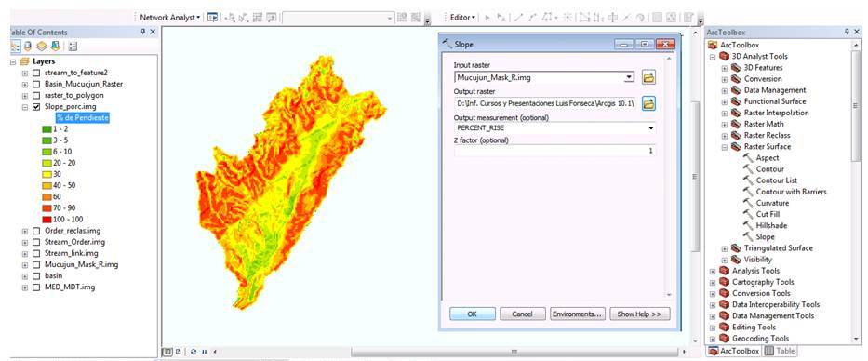The height and width of the screenshot is (361, 868).
Task: Click the Curvature tool
Action: click(772, 203)
